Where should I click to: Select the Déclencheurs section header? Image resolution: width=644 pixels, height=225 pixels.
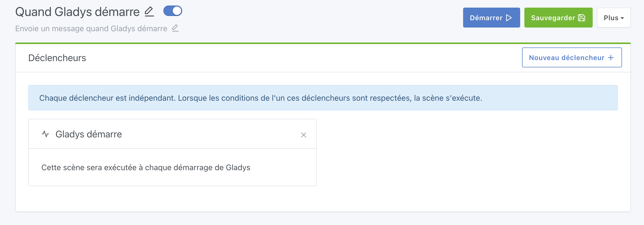coord(57,57)
